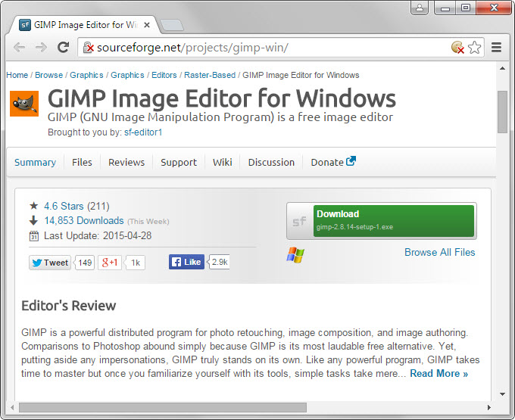Click the Google +1 button
Viewport: 515px width, 420px height.
tap(110, 263)
